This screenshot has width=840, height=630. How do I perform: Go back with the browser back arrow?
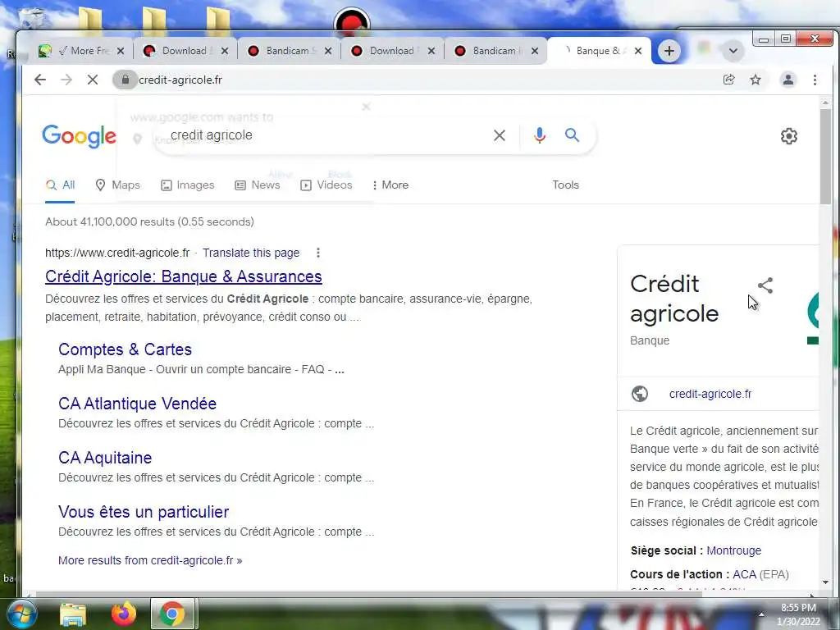pos(40,80)
